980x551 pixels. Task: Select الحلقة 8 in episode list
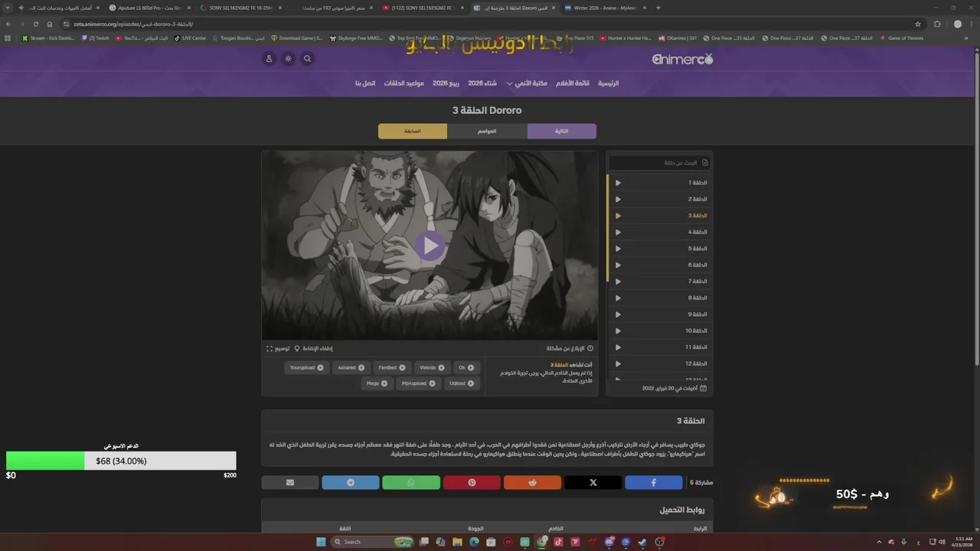coord(661,298)
